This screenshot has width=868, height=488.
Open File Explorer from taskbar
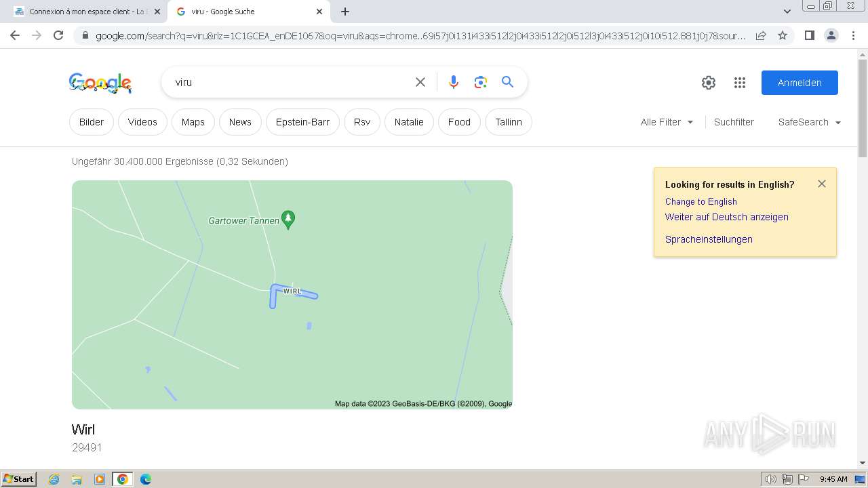pos(77,479)
